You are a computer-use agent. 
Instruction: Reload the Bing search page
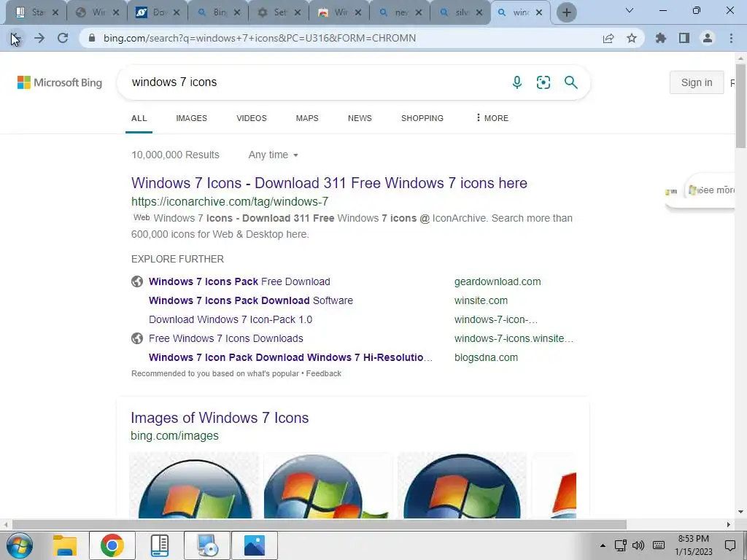[63, 38]
